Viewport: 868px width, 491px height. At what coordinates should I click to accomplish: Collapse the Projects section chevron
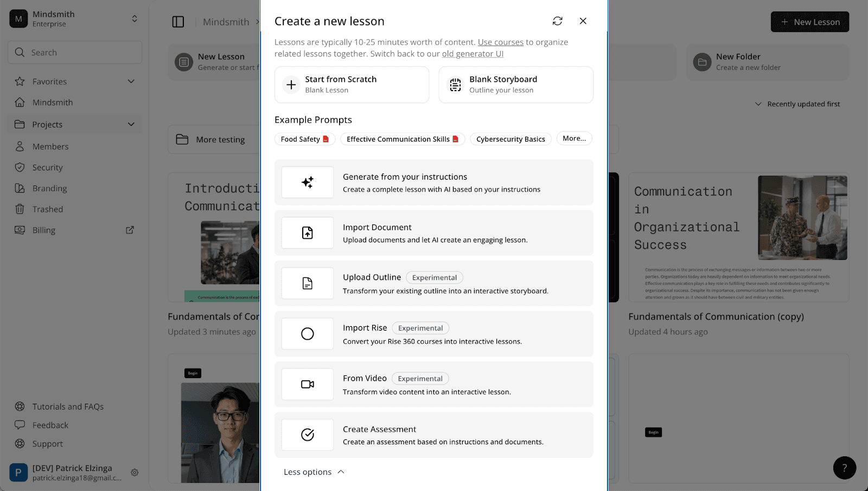[131, 124]
